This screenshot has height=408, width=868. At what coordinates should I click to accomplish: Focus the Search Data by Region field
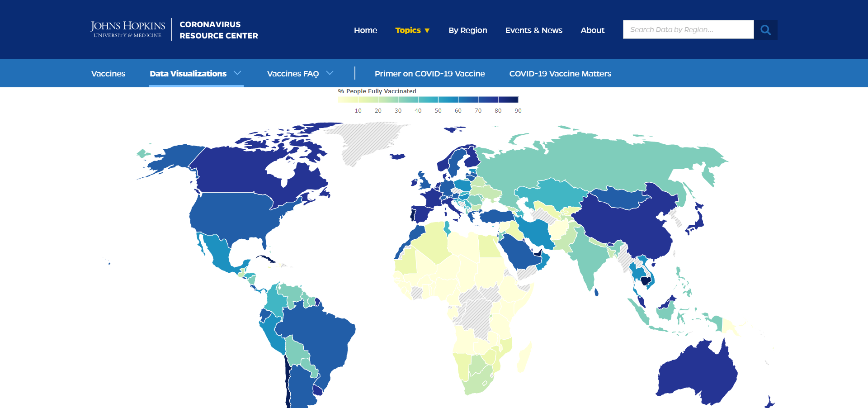pos(688,30)
